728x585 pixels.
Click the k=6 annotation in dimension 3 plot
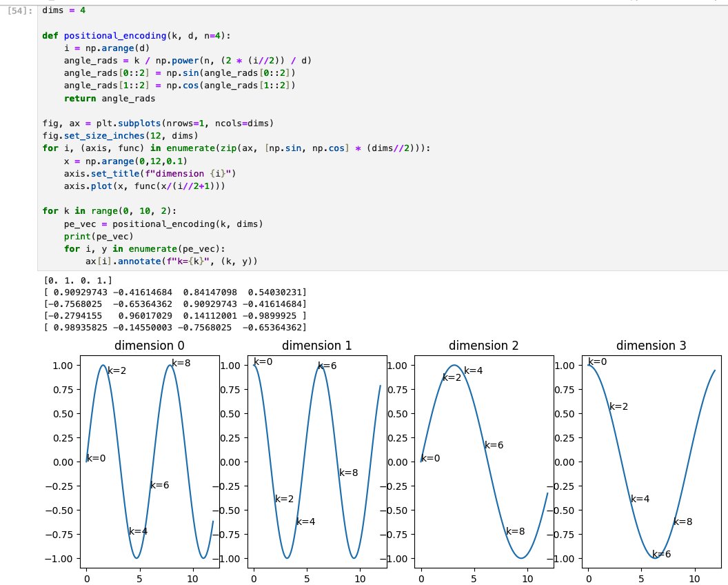click(x=662, y=554)
